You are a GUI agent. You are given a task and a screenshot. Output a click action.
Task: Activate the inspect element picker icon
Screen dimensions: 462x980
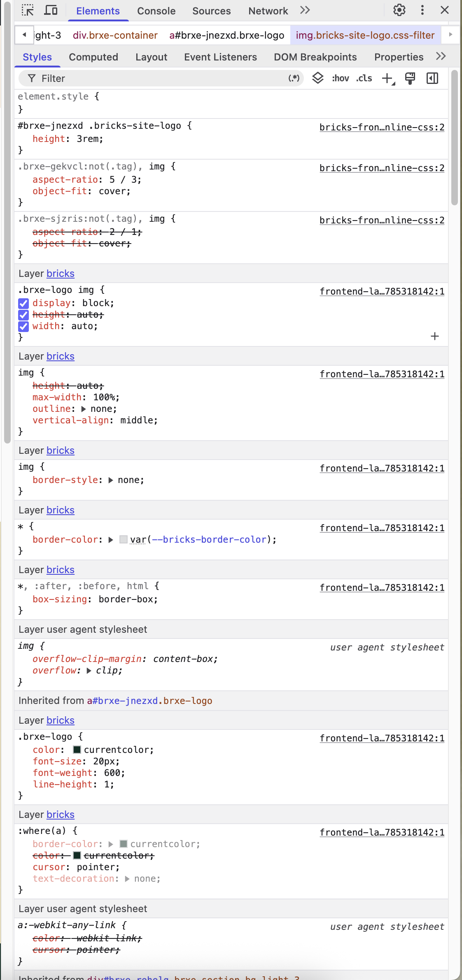click(28, 11)
